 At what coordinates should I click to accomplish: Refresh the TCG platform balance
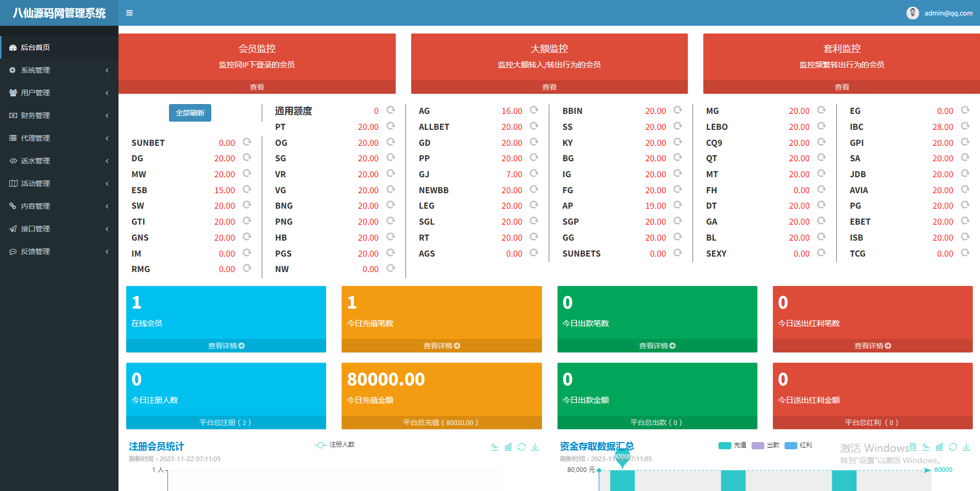[965, 253]
